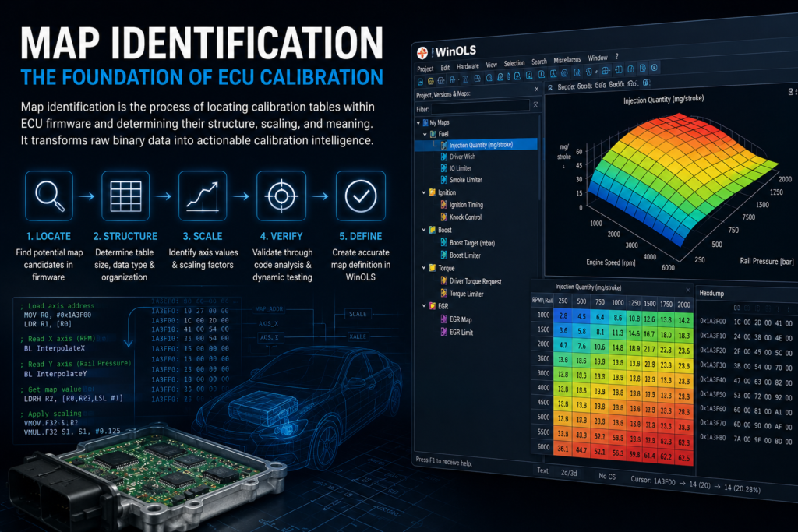This screenshot has height=532, width=798.
Task: Close the Injection Quantity table panel
Action: 687,290
